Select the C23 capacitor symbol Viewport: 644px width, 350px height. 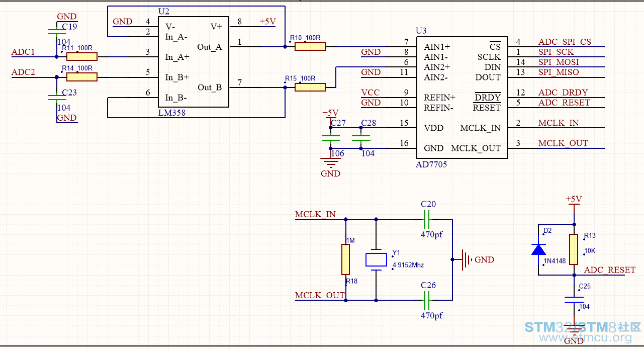point(56,98)
